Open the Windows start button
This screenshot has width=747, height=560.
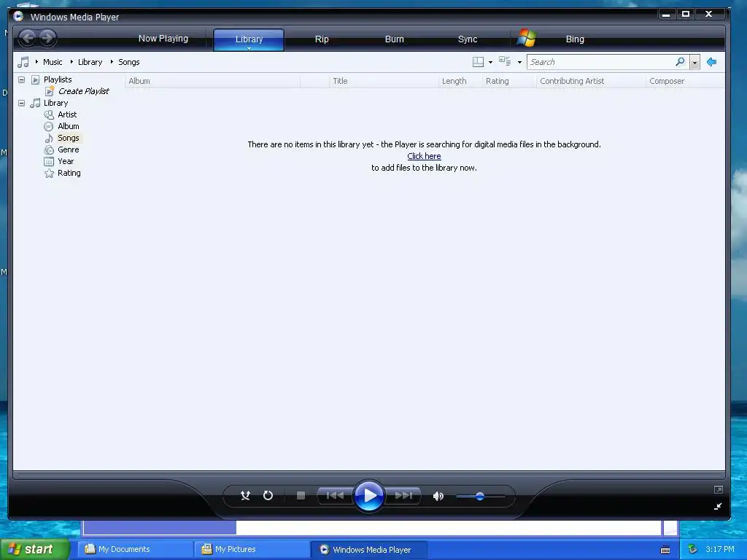(35, 549)
